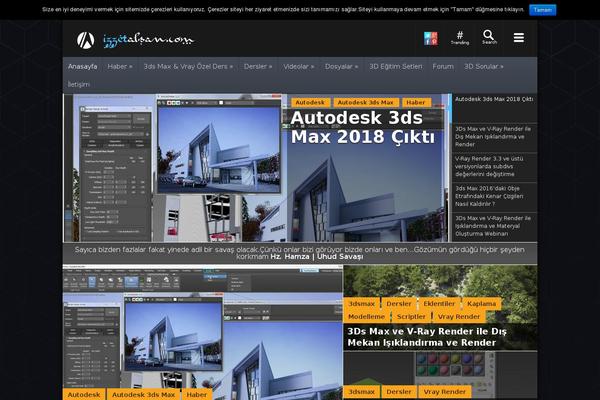Image resolution: width=600 pixels, height=400 pixels.
Task: Open the lower-left 3ds Max 2018 post image
Action: (x=203, y=333)
